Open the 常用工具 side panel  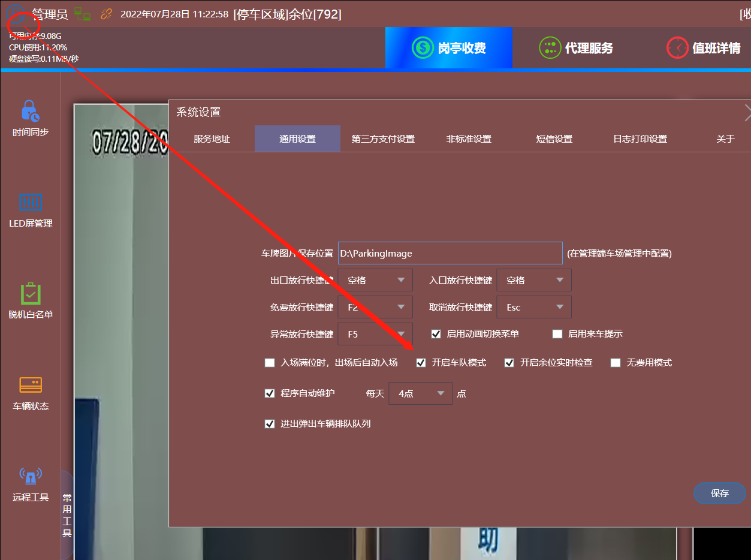click(67, 515)
